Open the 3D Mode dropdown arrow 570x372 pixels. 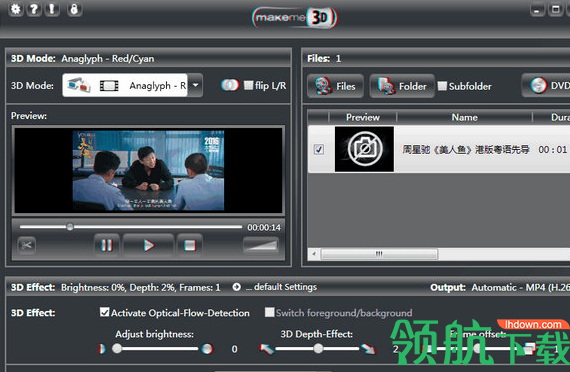pyautogui.click(x=196, y=85)
